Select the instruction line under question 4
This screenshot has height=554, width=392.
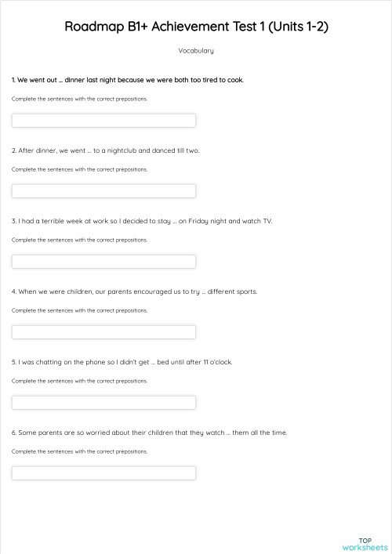coord(79,310)
